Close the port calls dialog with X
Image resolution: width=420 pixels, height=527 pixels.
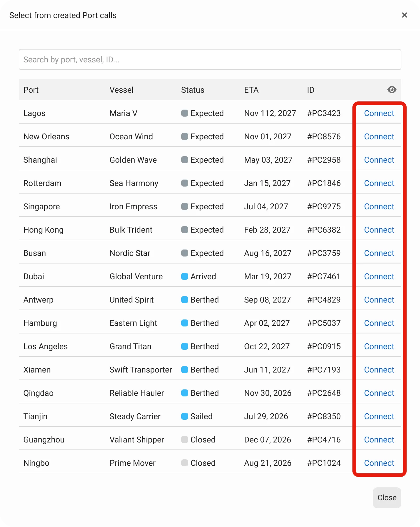click(404, 15)
